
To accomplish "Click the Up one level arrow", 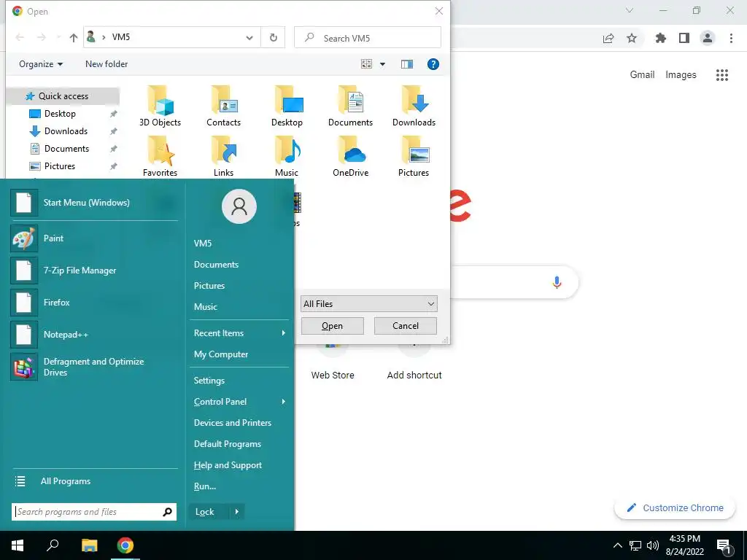I will [x=74, y=38].
